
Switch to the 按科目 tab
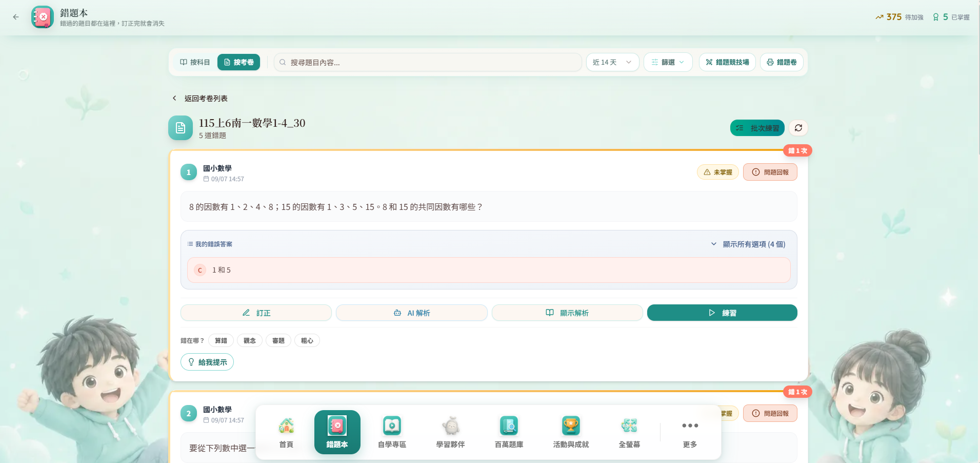click(x=195, y=62)
